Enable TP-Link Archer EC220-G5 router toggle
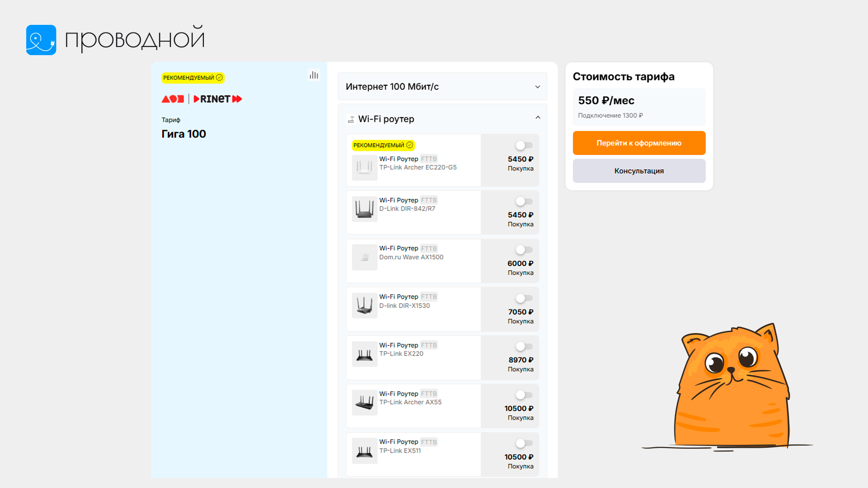Image resolution: width=868 pixels, height=488 pixels. tap(524, 145)
